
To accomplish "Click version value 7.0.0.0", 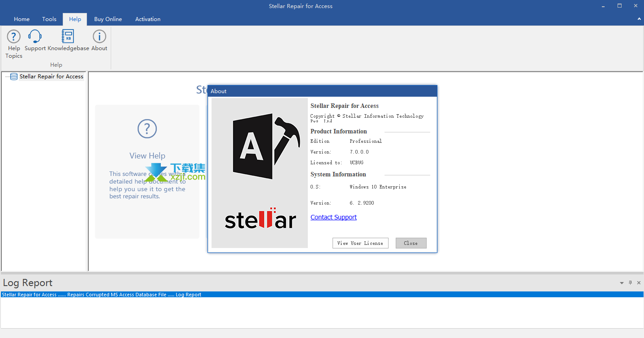I will (359, 152).
